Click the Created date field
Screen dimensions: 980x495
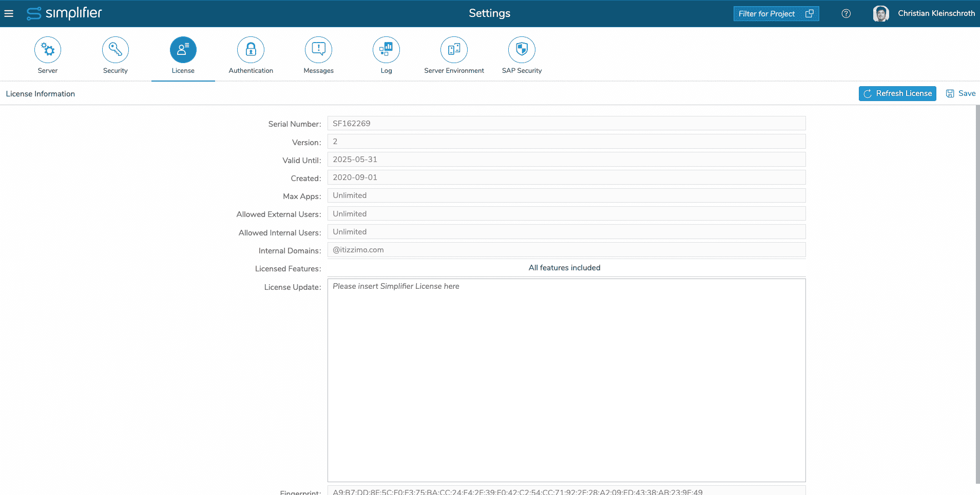(x=567, y=177)
